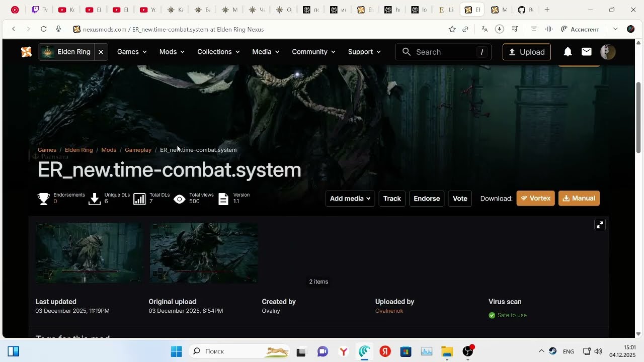Screen dimensions: 644x362
Task: Open the Media dropdown menu
Action: (x=266, y=52)
